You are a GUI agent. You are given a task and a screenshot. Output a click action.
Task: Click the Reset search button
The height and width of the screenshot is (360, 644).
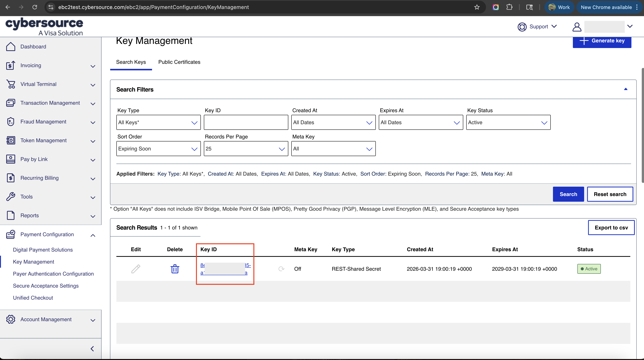click(x=610, y=194)
